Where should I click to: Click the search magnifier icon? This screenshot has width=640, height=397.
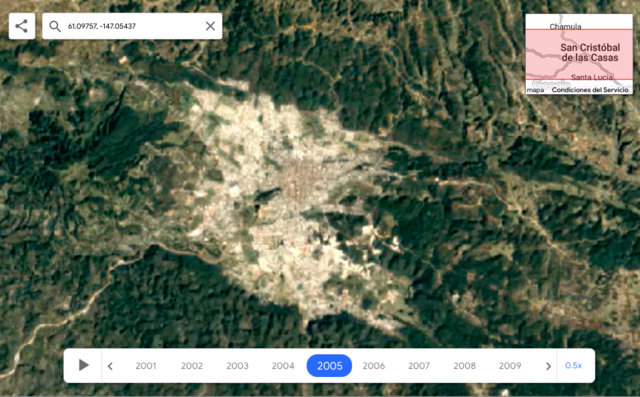click(x=55, y=26)
